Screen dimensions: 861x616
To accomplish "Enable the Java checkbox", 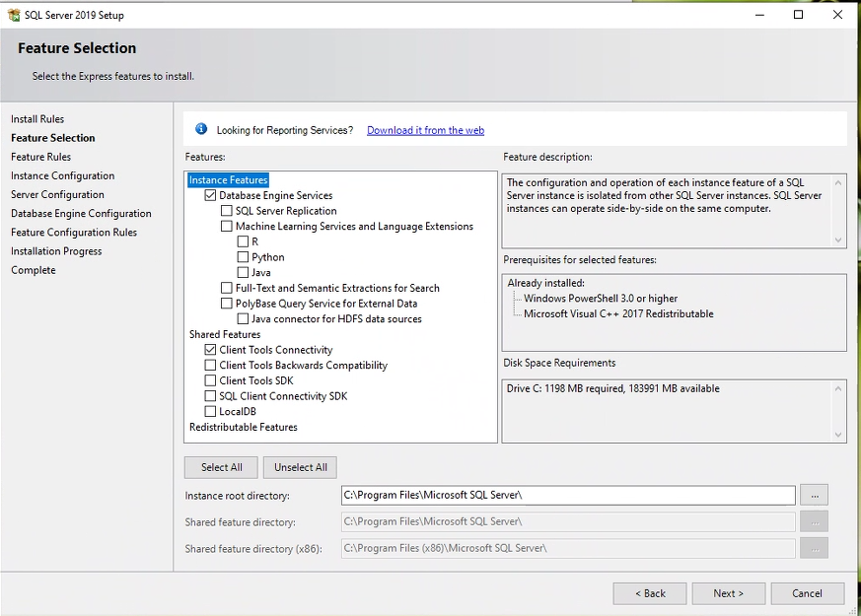I will click(243, 272).
